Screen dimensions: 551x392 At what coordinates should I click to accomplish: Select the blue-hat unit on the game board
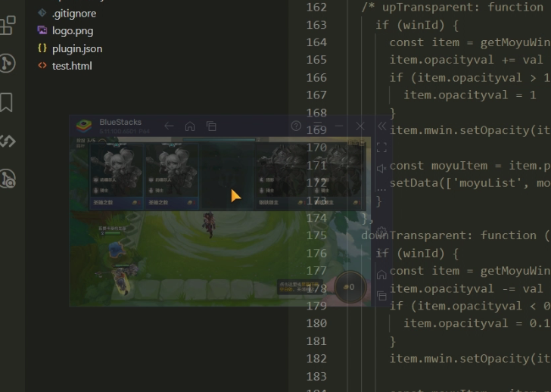point(117,250)
